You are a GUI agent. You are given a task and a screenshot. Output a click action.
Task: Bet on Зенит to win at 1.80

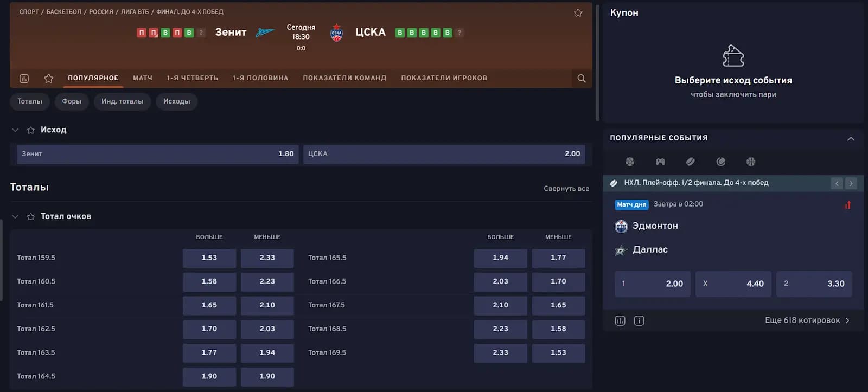click(x=157, y=154)
